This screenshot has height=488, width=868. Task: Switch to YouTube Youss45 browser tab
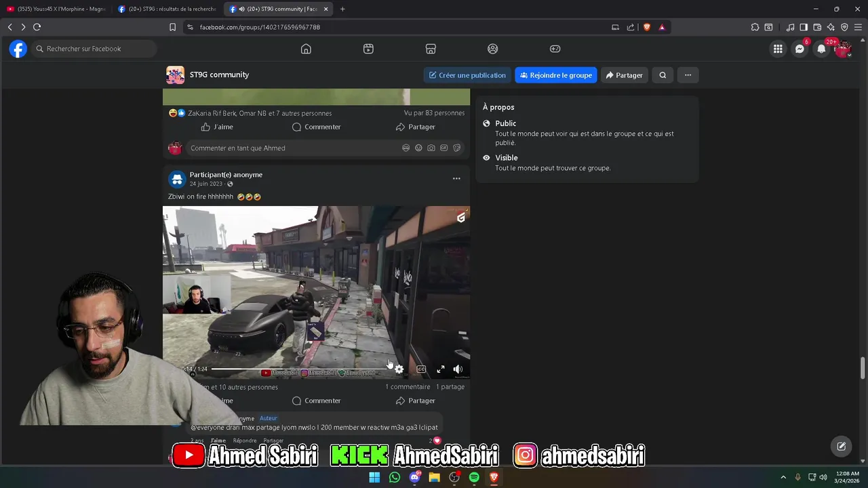(56, 9)
